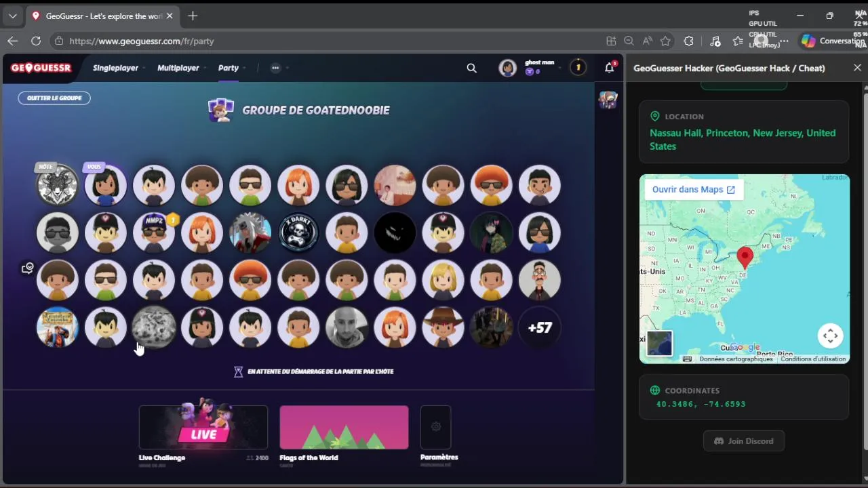Click the app-available icon in address bar

tap(611, 41)
